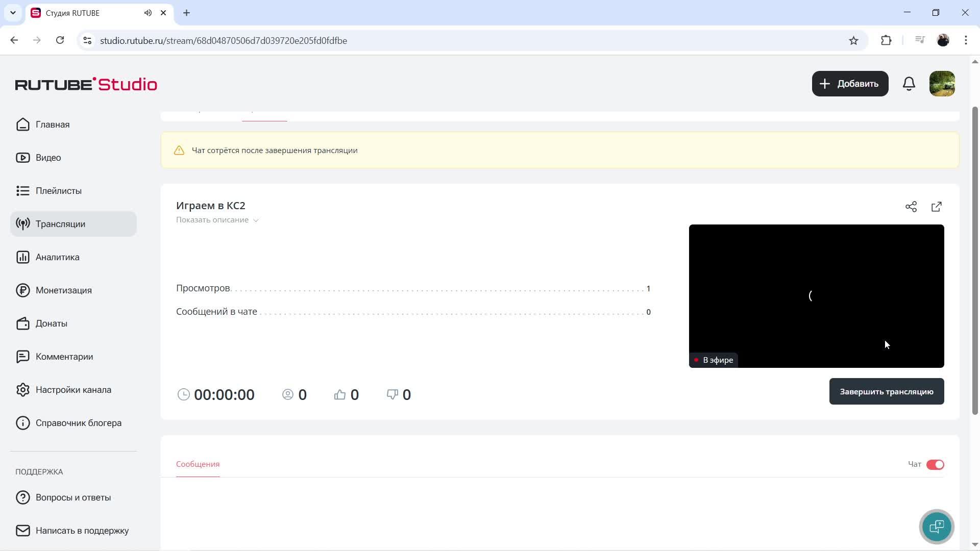
Task: Click the warning triangle icon in chat notice
Action: point(179,151)
